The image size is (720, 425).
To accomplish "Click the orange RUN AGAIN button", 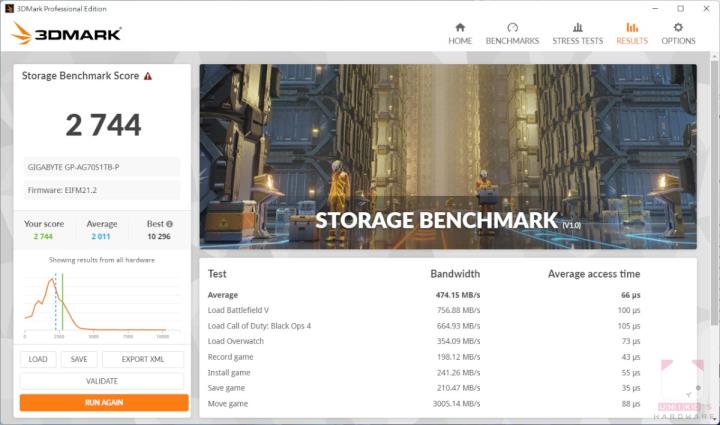I will click(104, 403).
